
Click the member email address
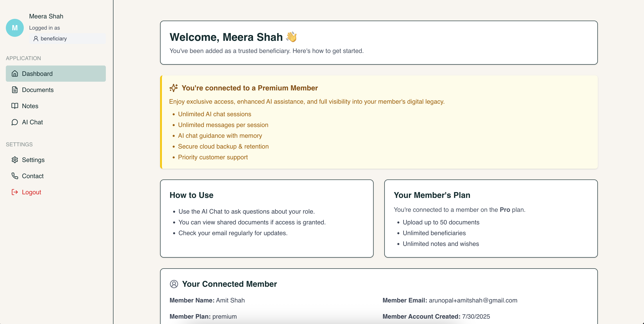click(473, 300)
